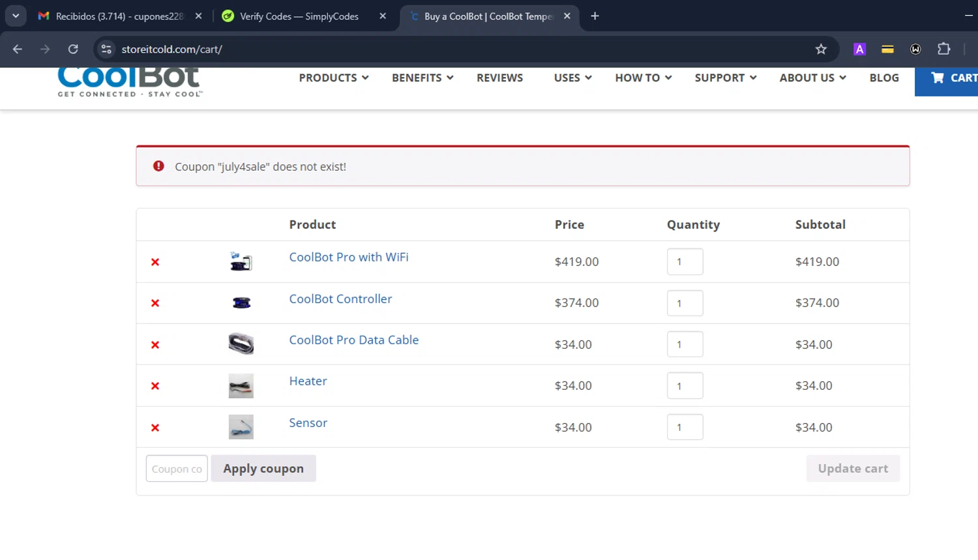Remove Heater from cart
Screen dimensions: 978x560
click(155, 386)
